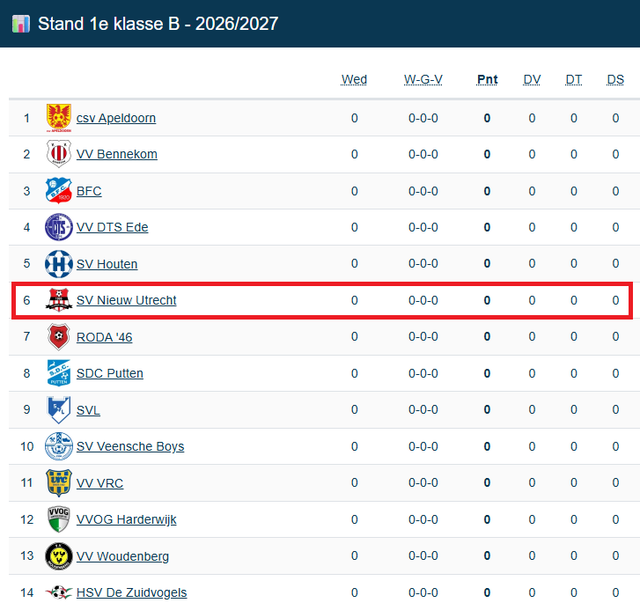640x610 pixels.
Task: Click the csv Apeldoorn club logo
Action: point(59,118)
